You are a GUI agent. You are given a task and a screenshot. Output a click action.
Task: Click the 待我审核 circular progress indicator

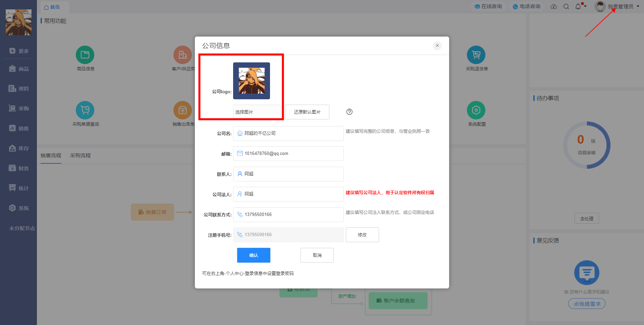pyautogui.click(x=587, y=145)
